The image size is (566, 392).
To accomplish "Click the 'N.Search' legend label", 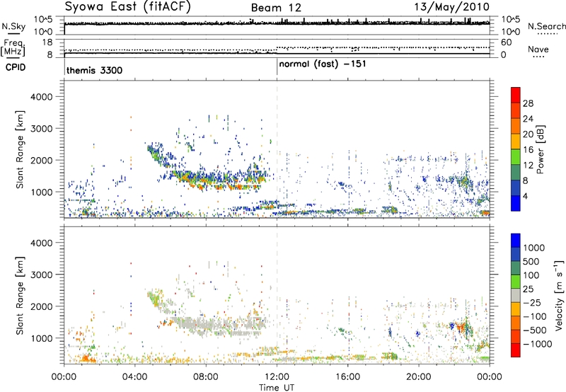I will click(x=546, y=26).
